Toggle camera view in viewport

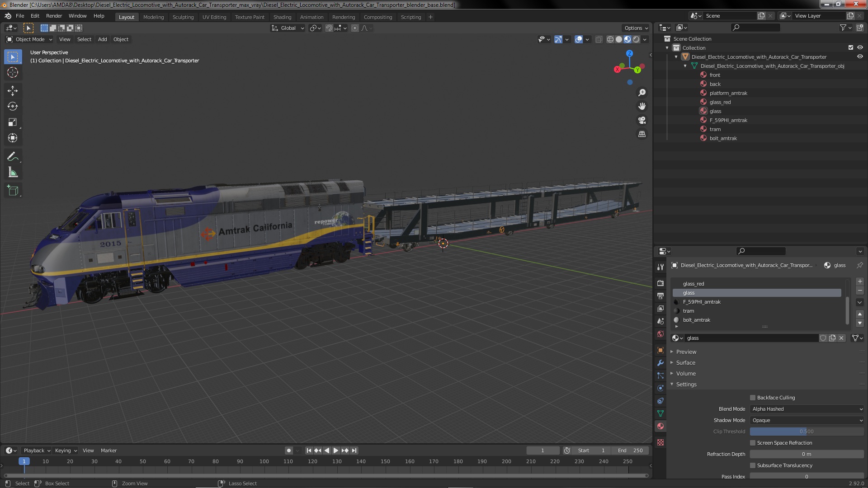[x=642, y=120]
